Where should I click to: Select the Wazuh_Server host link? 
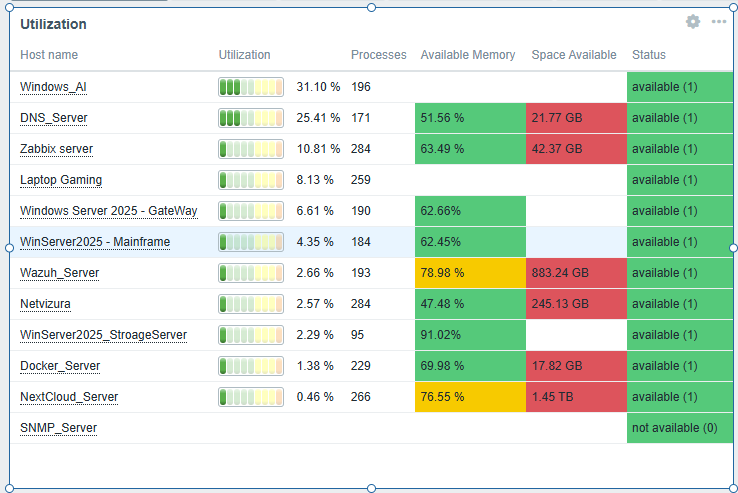tap(60, 273)
